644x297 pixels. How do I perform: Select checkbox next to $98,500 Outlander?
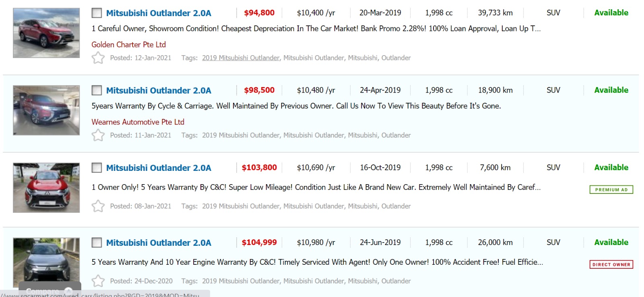click(x=97, y=90)
